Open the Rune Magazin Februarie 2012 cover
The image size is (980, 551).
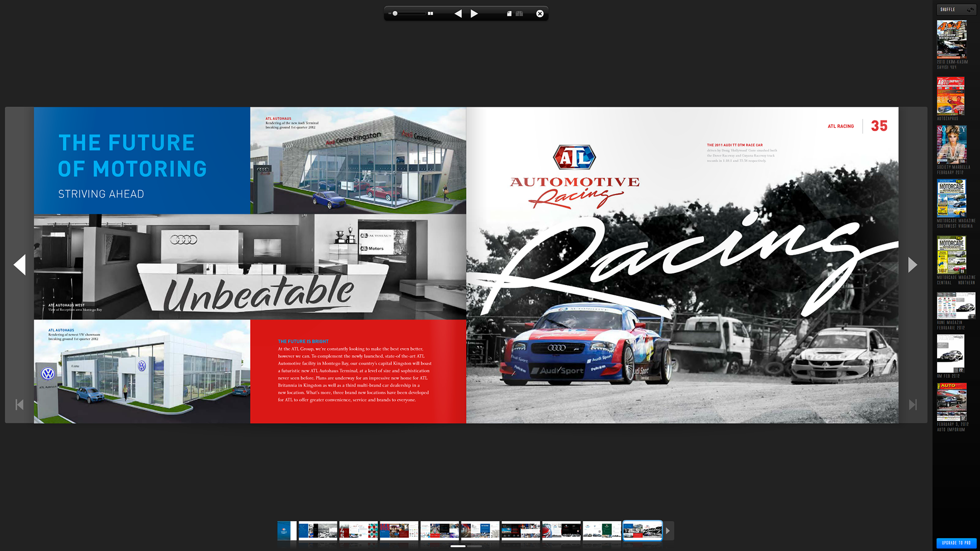pos(956,306)
